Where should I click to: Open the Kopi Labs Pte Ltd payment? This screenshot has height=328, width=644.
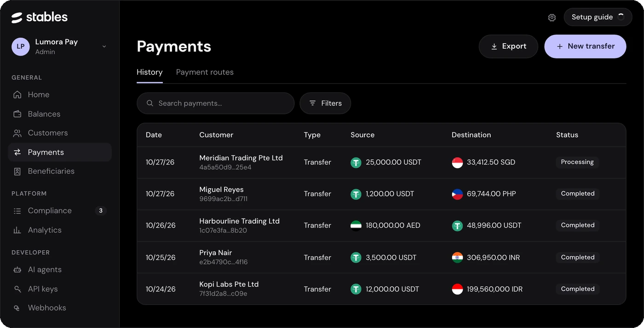tap(381, 289)
